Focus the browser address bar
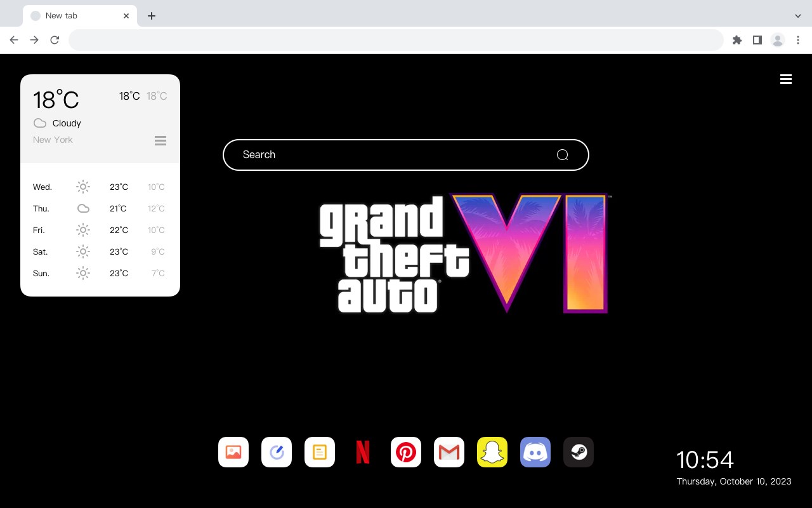 click(396, 40)
